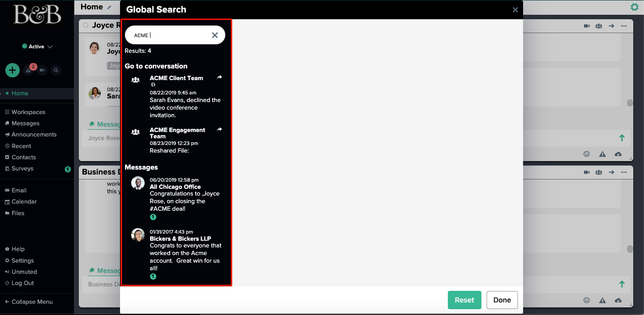Send message with green arrow in Business panel
The height and width of the screenshot is (315, 644).
pos(622,284)
